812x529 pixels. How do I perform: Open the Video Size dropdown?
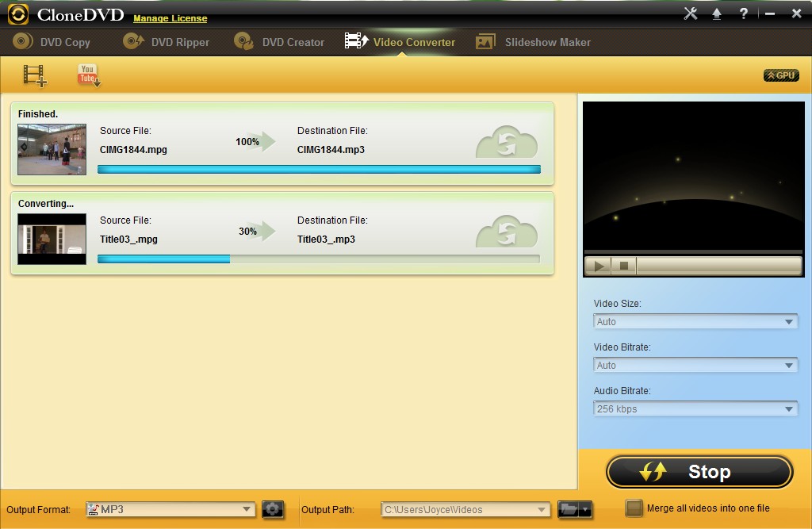[695, 322]
